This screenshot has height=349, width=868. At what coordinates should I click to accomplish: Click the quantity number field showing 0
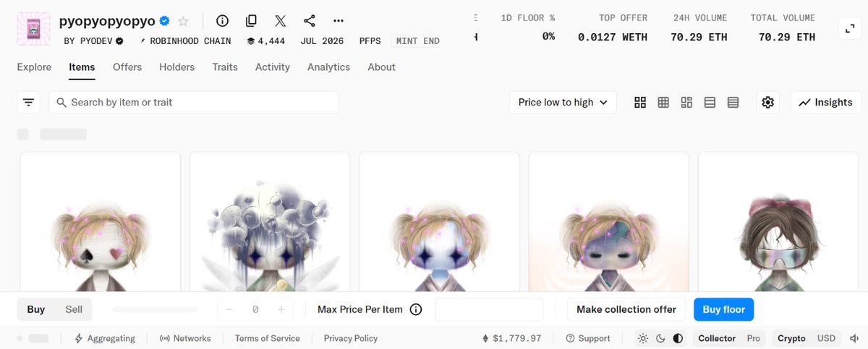coord(255,309)
